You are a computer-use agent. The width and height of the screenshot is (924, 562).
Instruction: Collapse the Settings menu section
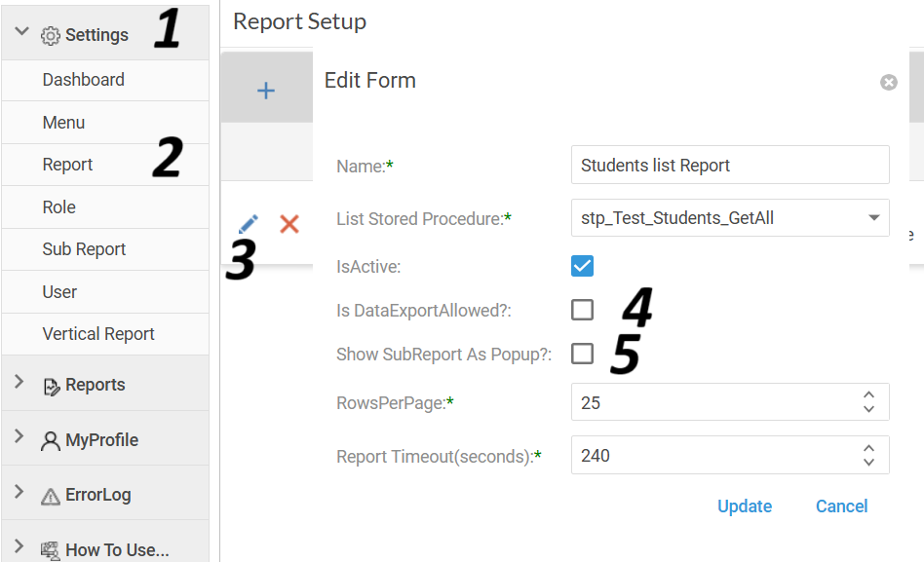click(21, 31)
